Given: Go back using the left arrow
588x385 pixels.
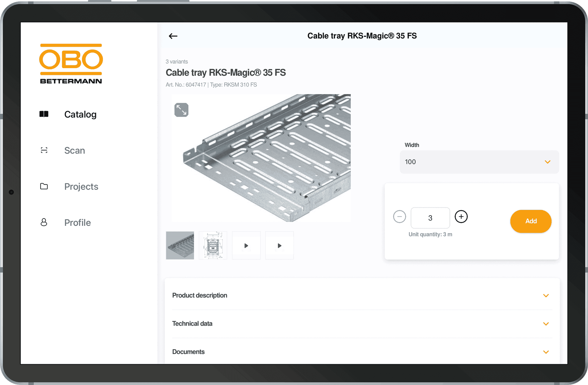Looking at the screenshot, I should pyautogui.click(x=173, y=36).
